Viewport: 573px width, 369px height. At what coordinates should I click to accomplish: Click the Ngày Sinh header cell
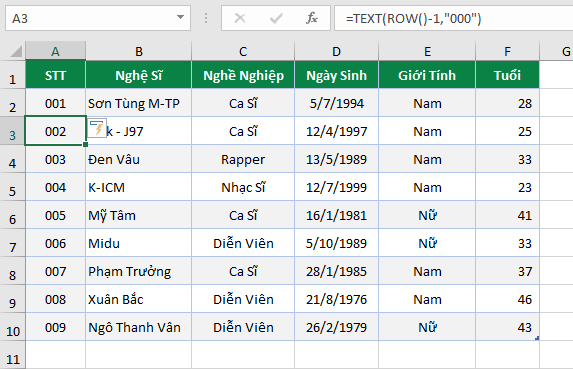[337, 75]
